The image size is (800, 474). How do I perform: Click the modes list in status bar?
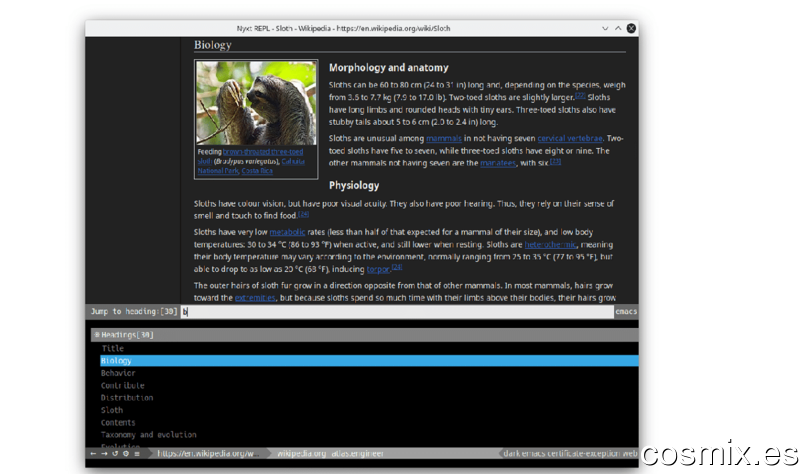(x=570, y=453)
